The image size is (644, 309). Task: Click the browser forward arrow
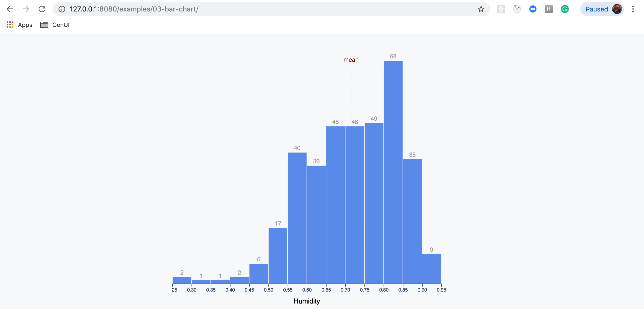[26, 9]
